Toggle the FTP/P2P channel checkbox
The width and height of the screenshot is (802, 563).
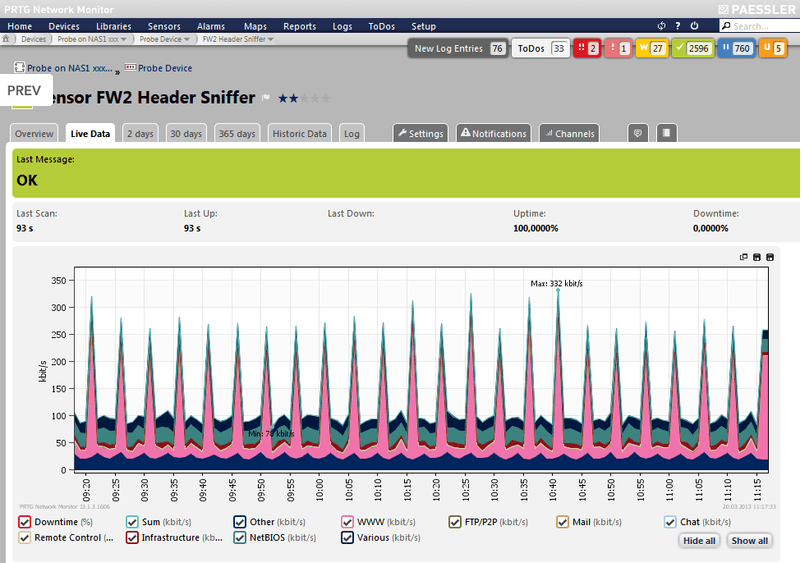pos(455,522)
